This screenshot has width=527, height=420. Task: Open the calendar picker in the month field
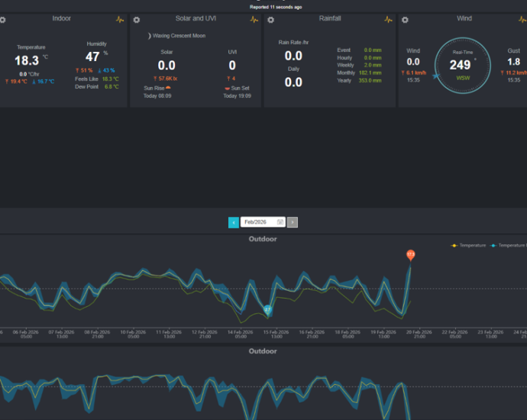[x=280, y=222]
